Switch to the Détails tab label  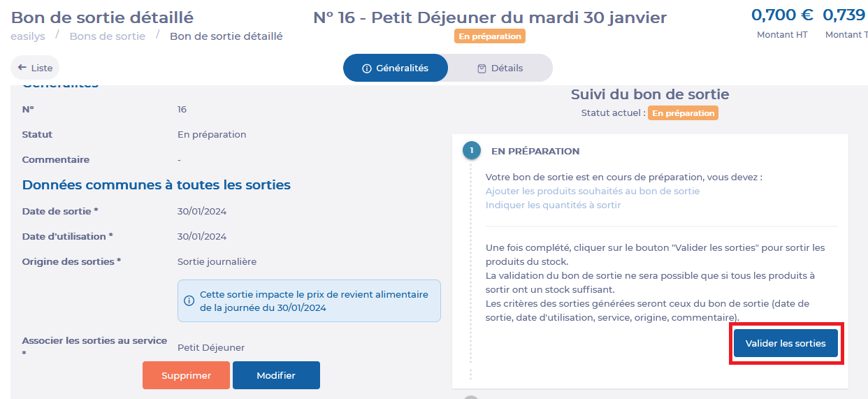pyautogui.click(x=507, y=68)
